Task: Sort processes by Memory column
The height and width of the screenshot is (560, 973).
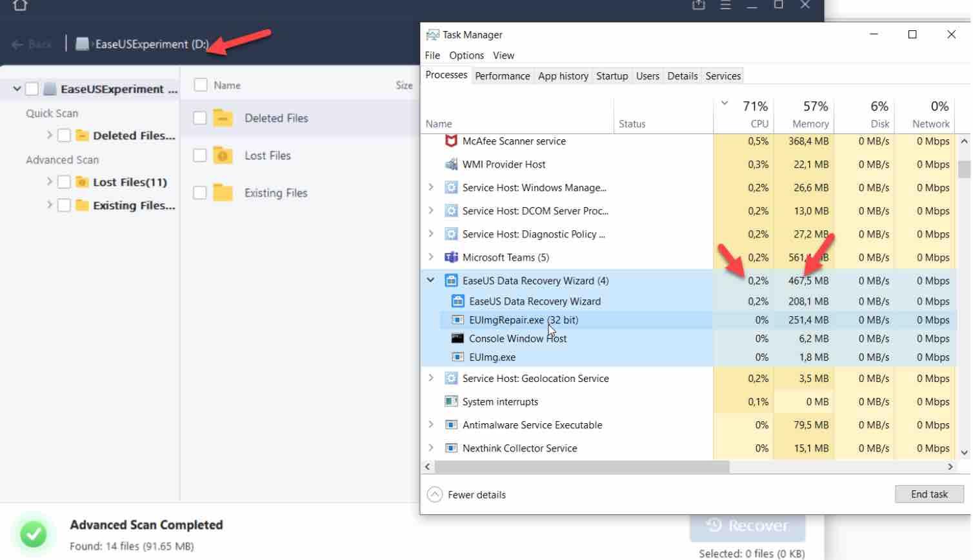Action: [804, 114]
